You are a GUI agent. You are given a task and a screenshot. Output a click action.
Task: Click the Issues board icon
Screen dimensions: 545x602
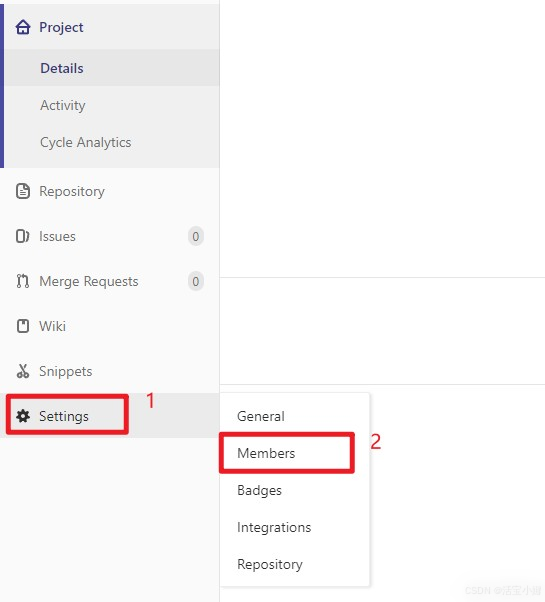click(22, 236)
